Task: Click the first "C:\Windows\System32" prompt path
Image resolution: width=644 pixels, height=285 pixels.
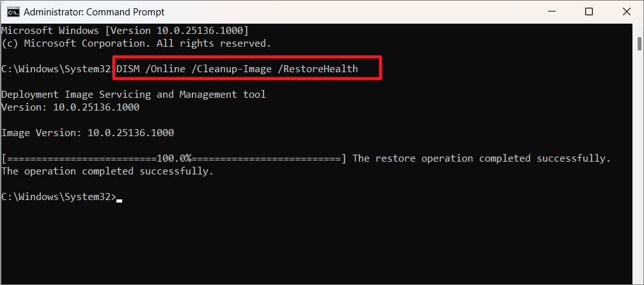Action: [x=56, y=68]
